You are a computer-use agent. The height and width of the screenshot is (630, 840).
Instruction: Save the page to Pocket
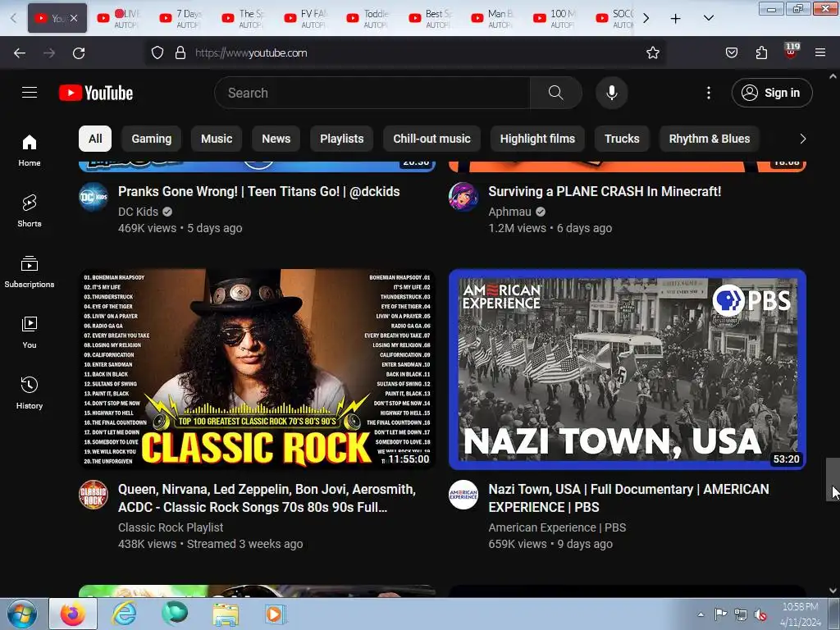pos(731,52)
